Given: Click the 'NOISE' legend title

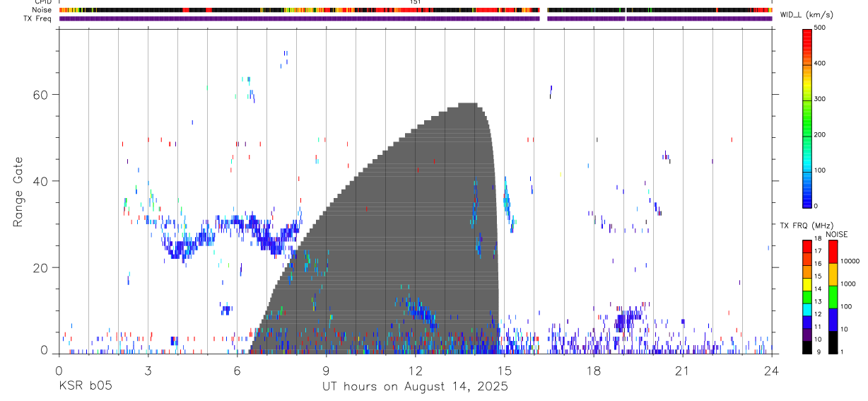Looking at the screenshot, I should coord(836,234).
